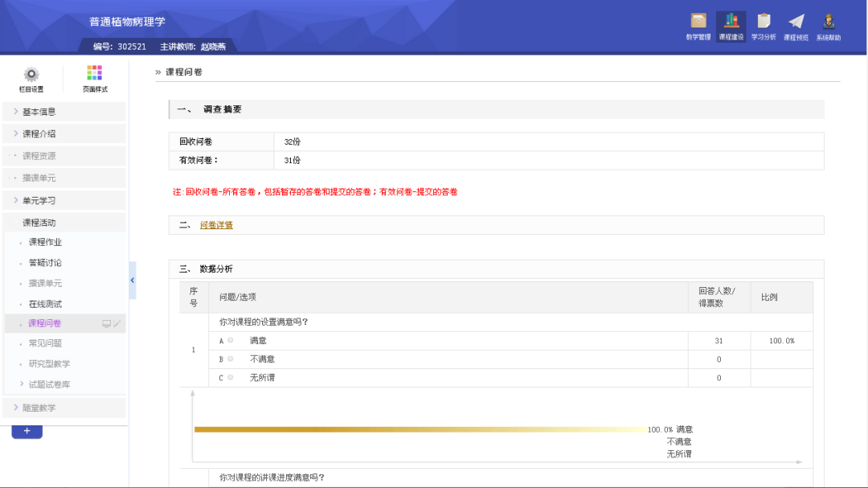Select radio option C 无所谓
The image size is (868, 488).
click(x=231, y=378)
